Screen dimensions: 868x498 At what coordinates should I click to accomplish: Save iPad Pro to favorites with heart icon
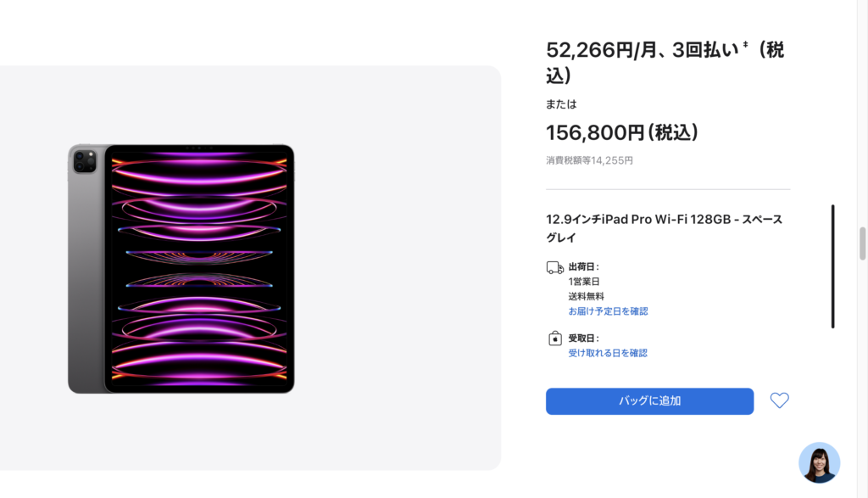[x=780, y=400]
